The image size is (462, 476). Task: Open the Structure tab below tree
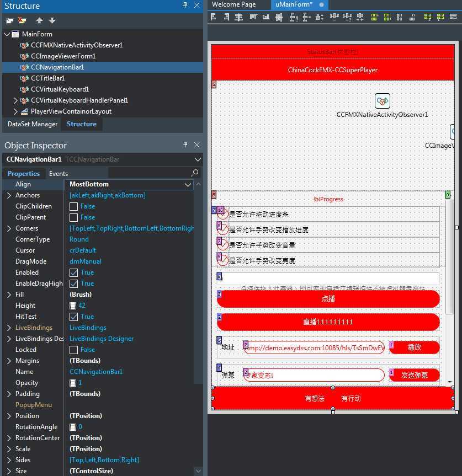pos(81,124)
